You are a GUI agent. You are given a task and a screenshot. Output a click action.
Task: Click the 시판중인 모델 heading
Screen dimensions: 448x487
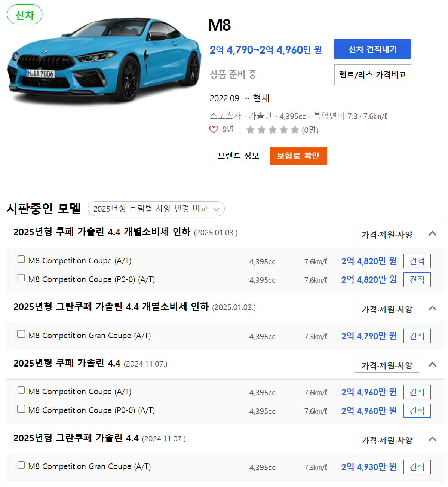click(44, 208)
